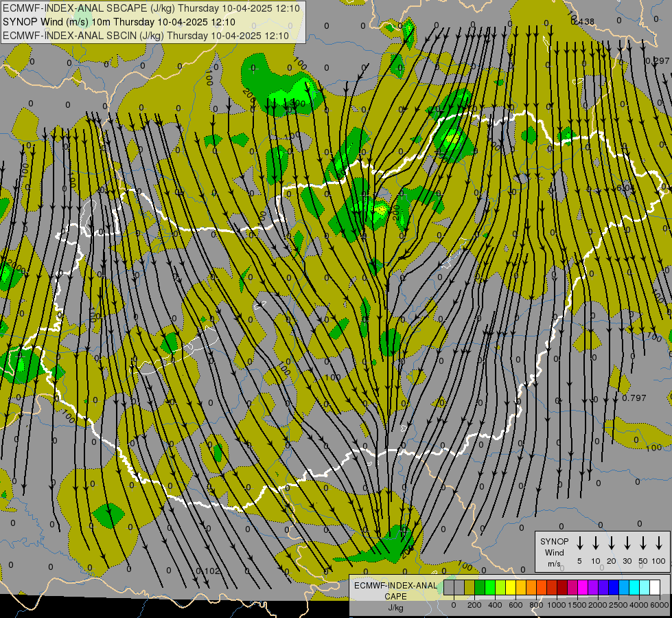
Task: Click the 30 m/s wind arrow in legend
Action: pyautogui.click(x=627, y=543)
